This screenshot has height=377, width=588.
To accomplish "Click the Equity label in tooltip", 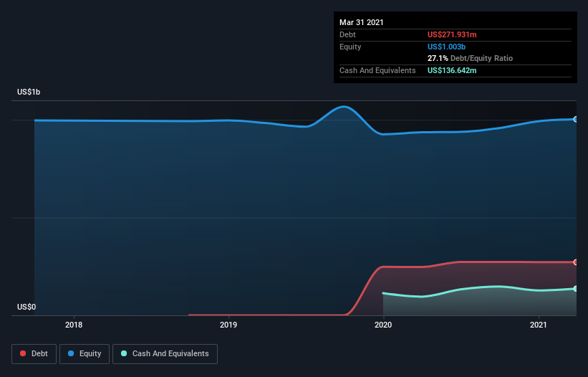I will (350, 47).
